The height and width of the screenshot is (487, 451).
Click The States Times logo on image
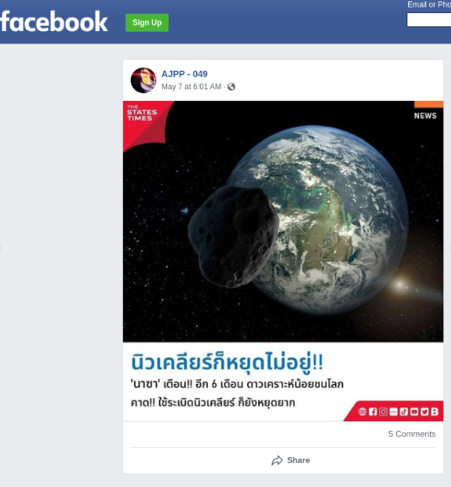tap(142, 113)
